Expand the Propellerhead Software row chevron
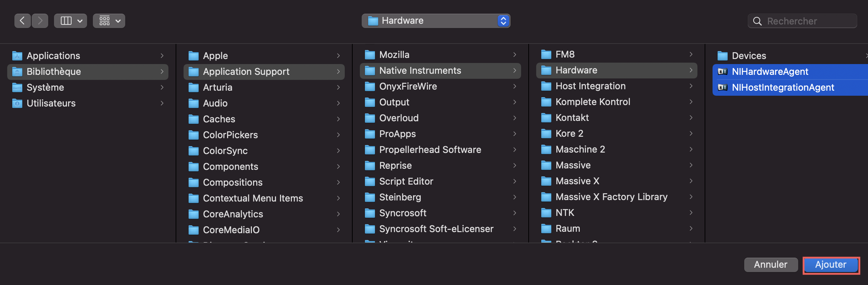Screen dimensions: 868x285 pos(515,150)
